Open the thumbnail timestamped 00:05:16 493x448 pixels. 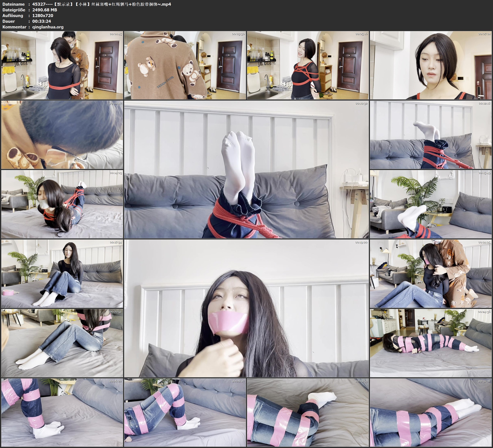[308, 65]
